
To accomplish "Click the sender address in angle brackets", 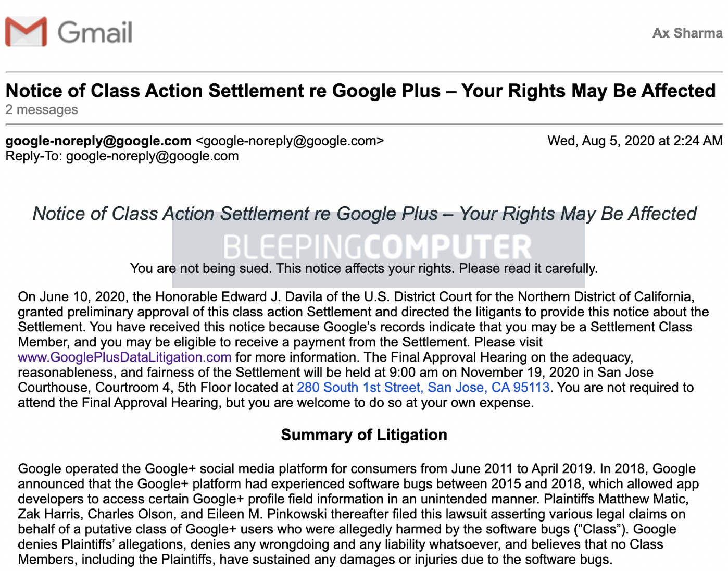I will click(290, 141).
